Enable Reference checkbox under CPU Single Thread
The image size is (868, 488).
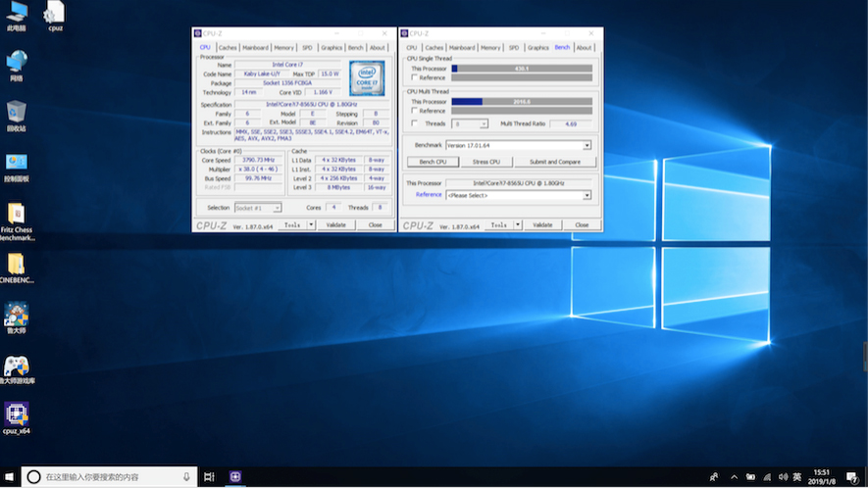[414, 77]
